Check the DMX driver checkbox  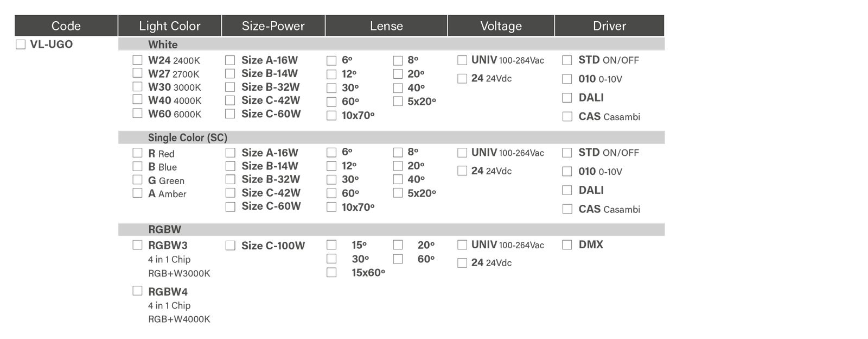pos(567,244)
